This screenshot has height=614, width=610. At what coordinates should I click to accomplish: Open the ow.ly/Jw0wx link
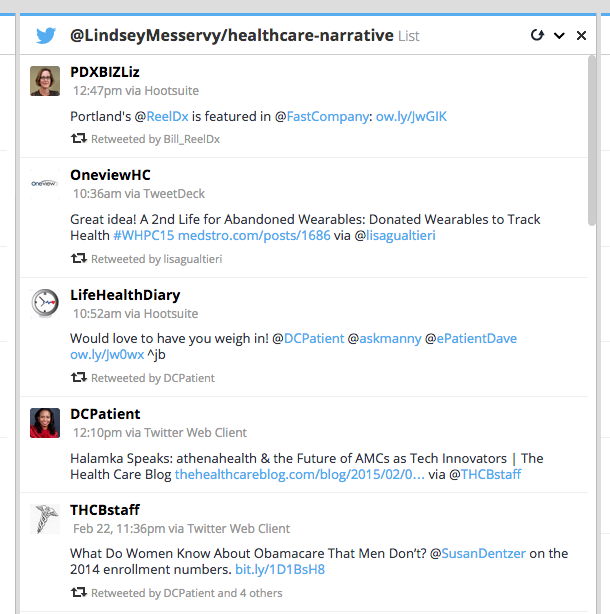(107, 354)
